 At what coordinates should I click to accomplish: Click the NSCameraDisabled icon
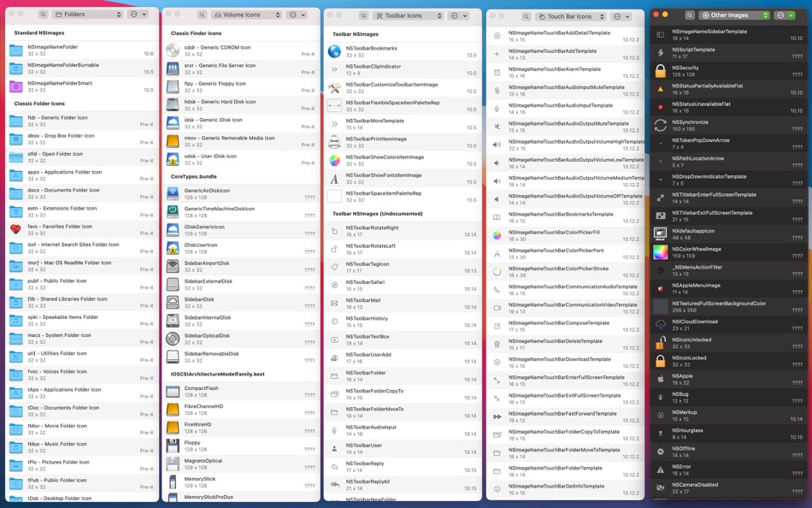coord(660,487)
